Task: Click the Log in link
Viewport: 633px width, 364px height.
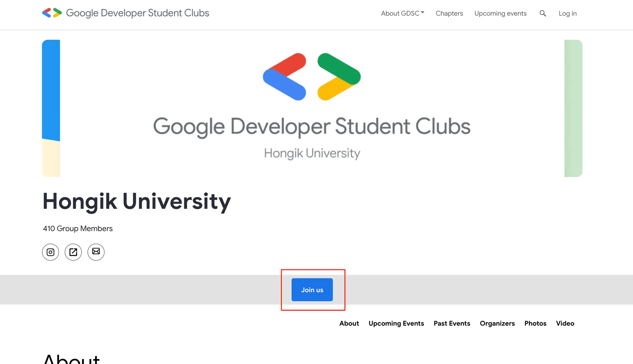Action: click(567, 13)
